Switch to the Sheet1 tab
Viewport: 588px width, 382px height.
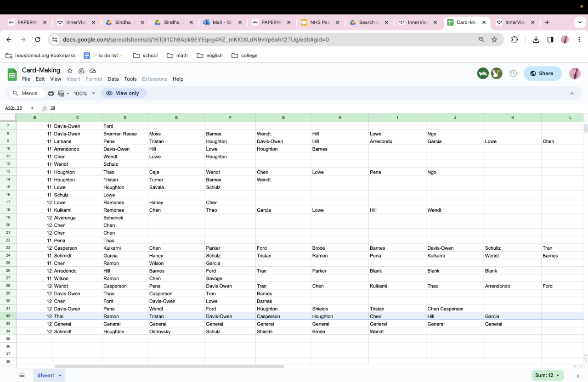[x=46, y=375]
